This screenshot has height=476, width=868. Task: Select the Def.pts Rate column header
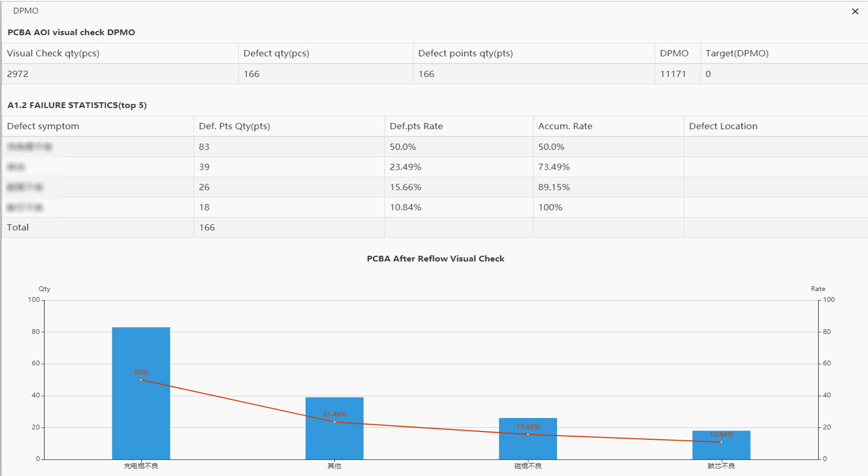click(x=416, y=126)
